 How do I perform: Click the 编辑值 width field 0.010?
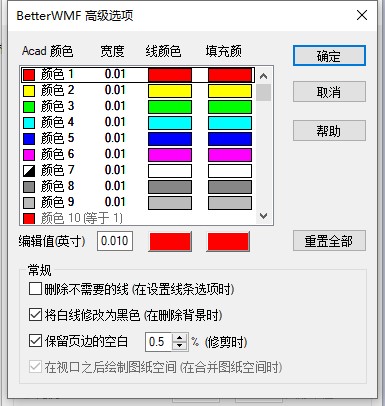[x=115, y=241]
